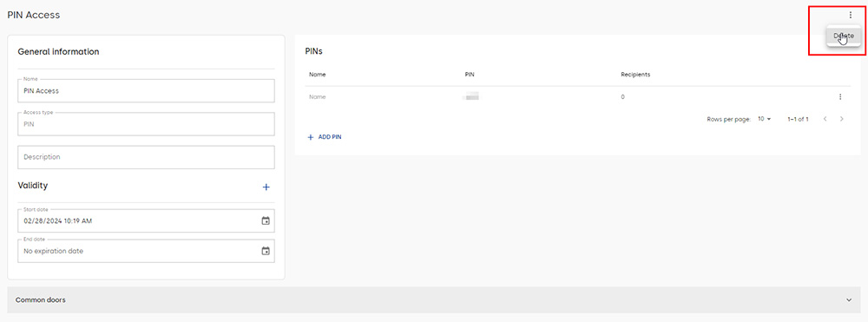Open the Rows per page dropdown
This screenshot has width=868, height=322.
(765, 119)
